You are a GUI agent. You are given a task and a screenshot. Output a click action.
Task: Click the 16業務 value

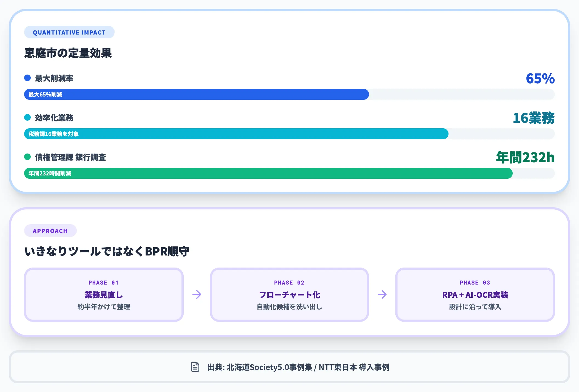534,118
